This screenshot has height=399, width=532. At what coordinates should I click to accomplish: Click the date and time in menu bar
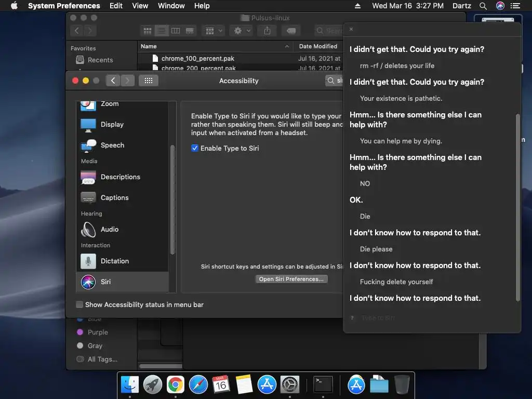[x=407, y=6]
